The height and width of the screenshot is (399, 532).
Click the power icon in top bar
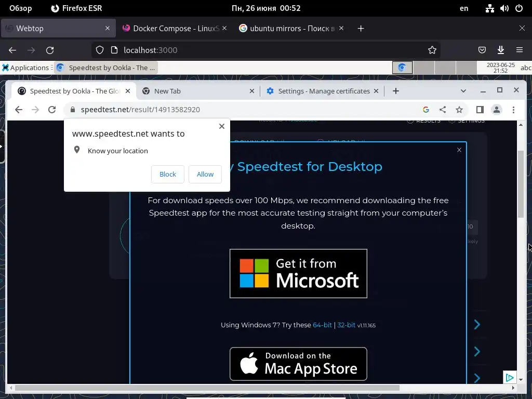pos(519,8)
